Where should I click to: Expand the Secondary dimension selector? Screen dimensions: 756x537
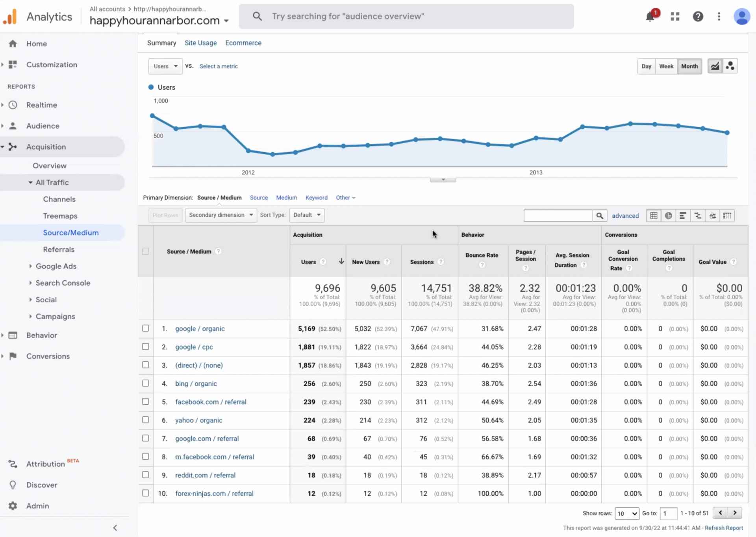pos(220,215)
